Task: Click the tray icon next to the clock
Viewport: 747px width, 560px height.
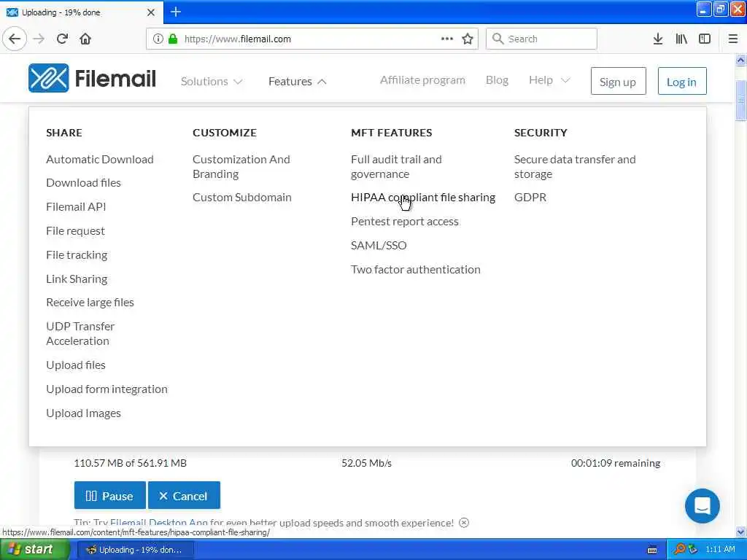Action: click(693, 550)
